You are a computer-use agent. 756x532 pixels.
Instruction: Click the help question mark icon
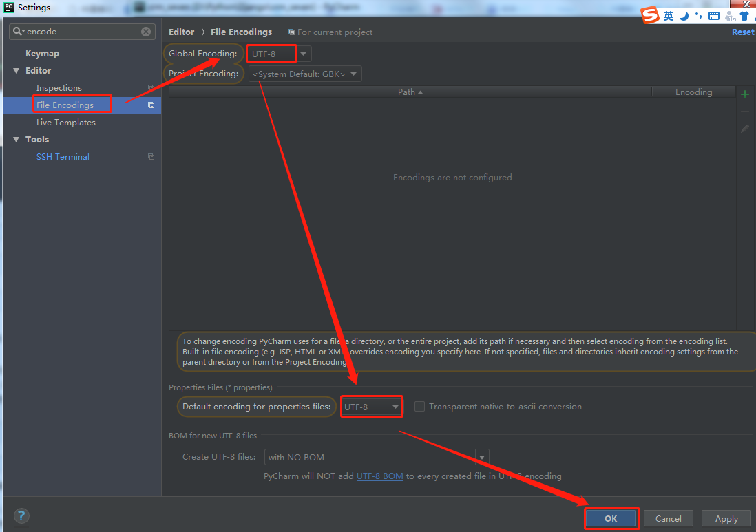21,515
